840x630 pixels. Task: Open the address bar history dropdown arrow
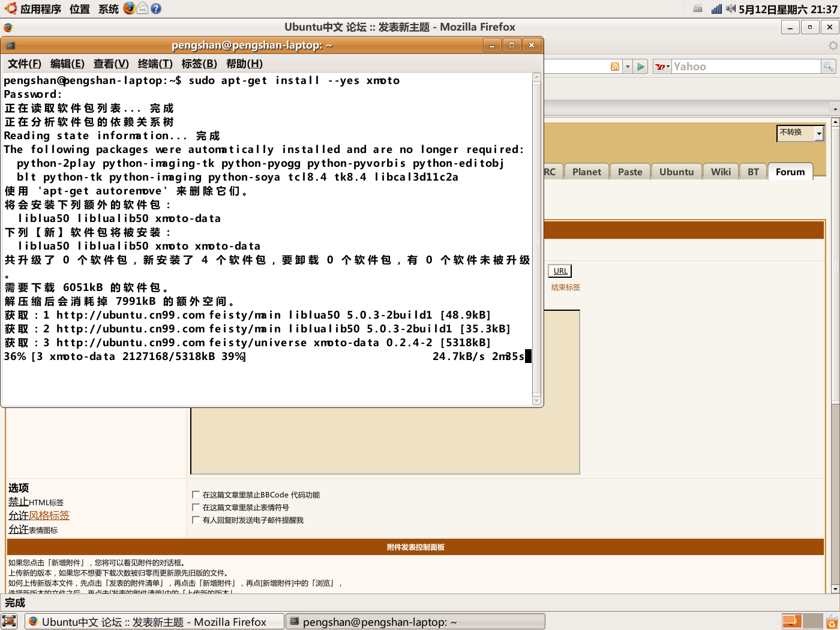pos(628,67)
